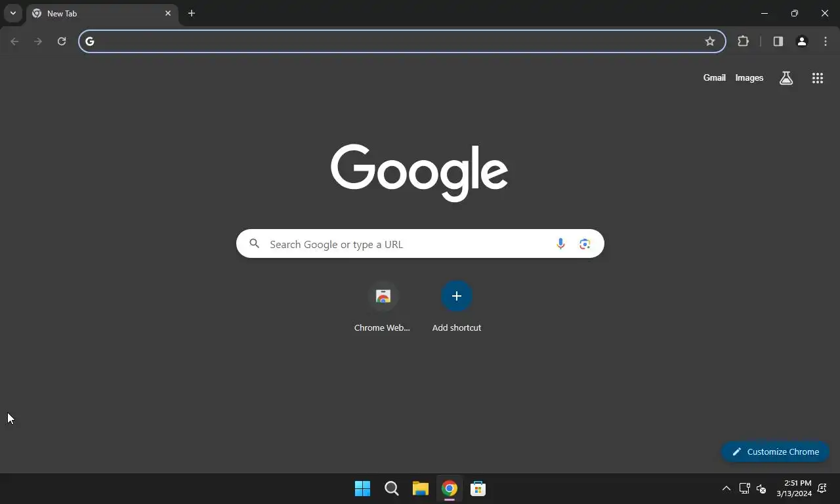Open File Explorer from the taskbar

click(421, 488)
